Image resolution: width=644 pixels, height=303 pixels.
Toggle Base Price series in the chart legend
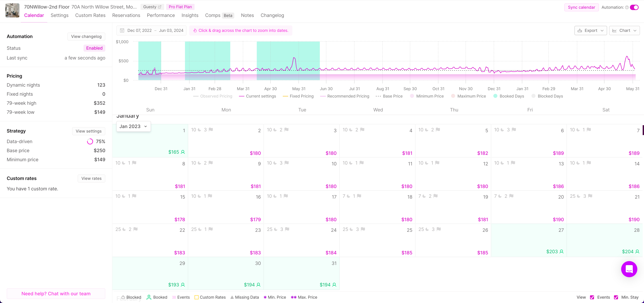click(x=389, y=96)
